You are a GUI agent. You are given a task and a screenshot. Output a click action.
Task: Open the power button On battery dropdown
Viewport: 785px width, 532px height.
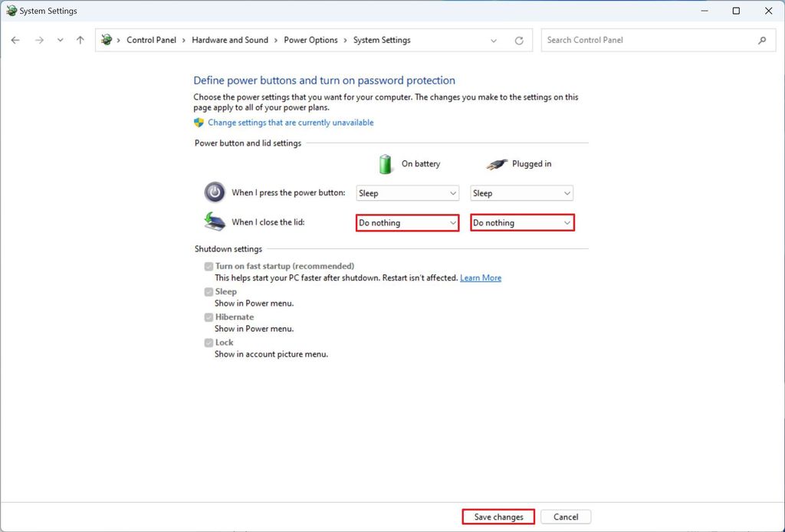(407, 192)
